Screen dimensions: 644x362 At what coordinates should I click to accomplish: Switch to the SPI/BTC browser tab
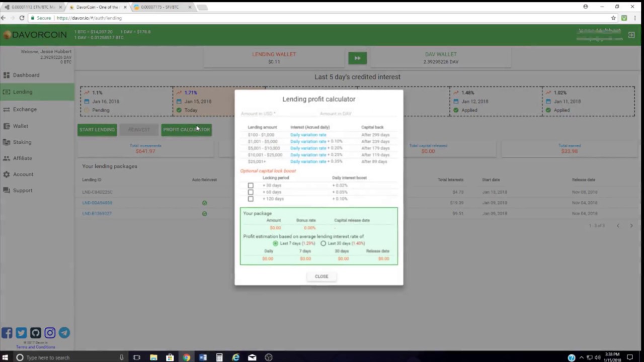click(x=162, y=7)
